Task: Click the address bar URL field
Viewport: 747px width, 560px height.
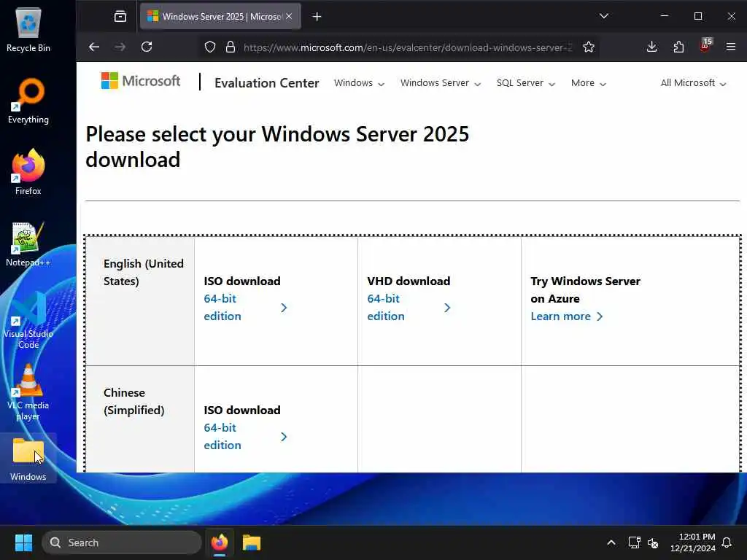Action: [407, 47]
